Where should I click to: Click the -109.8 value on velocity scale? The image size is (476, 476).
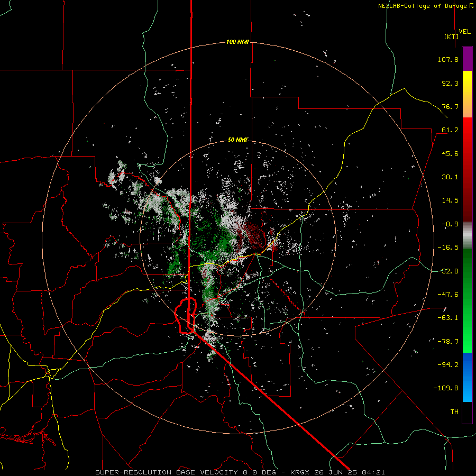(446, 388)
